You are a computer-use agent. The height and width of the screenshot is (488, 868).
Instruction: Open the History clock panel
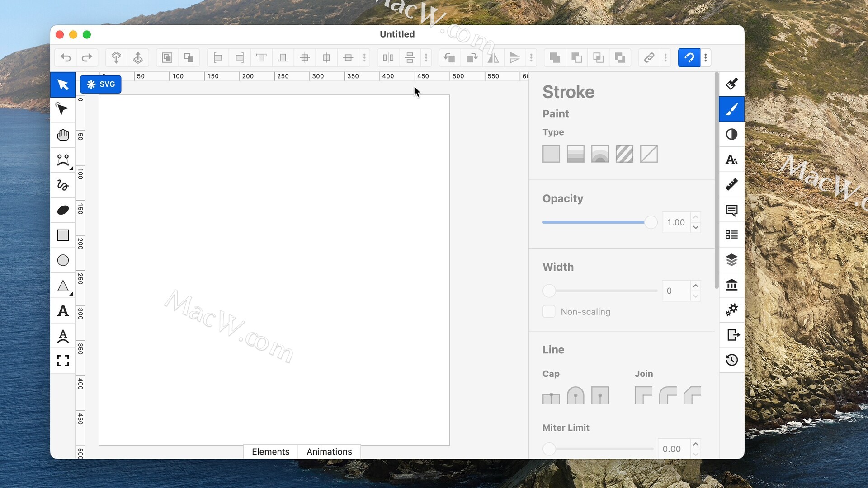(731, 360)
